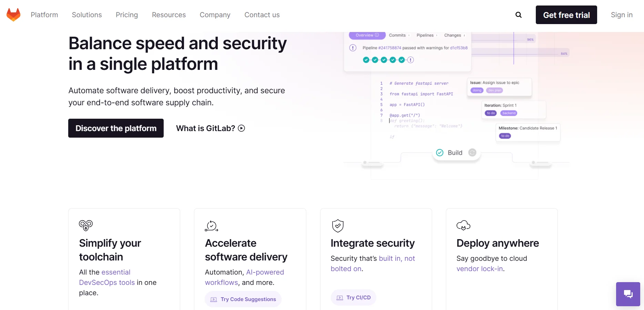Open the Solutions menu
The height and width of the screenshot is (310, 644).
coord(87,15)
